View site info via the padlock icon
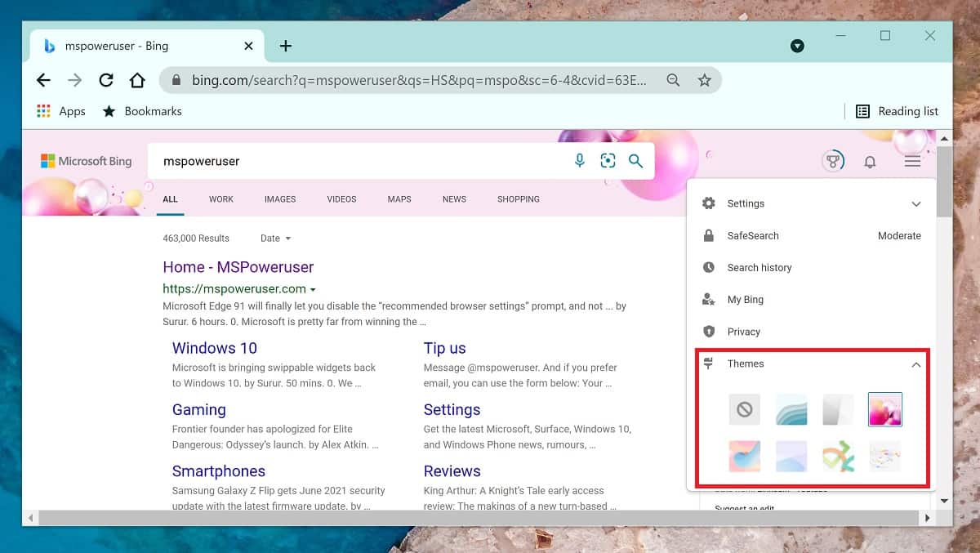980x553 pixels. click(x=175, y=80)
